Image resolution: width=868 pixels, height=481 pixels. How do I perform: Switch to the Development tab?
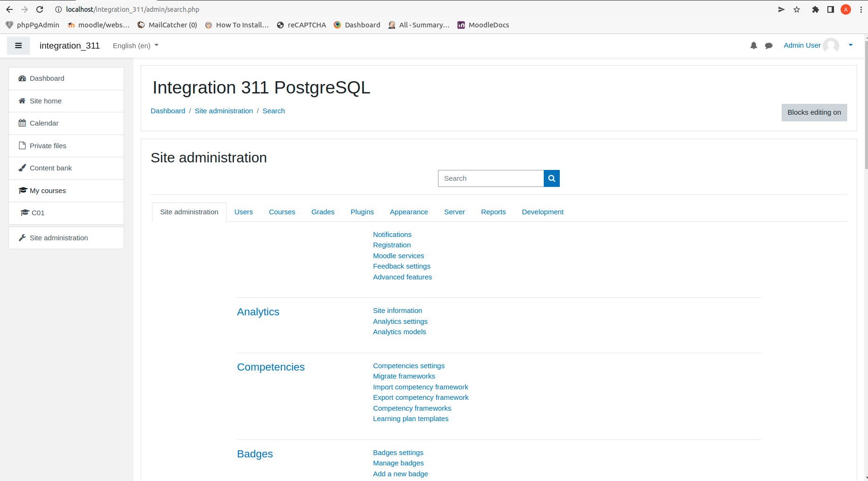pyautogui.click(x=543, y=212)
